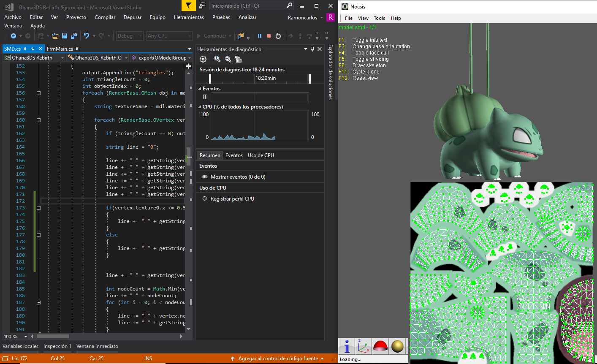597x364 pixels.
Task: Open the Ohana3DS Rebirth project dropdown
Action: (34, 58)
